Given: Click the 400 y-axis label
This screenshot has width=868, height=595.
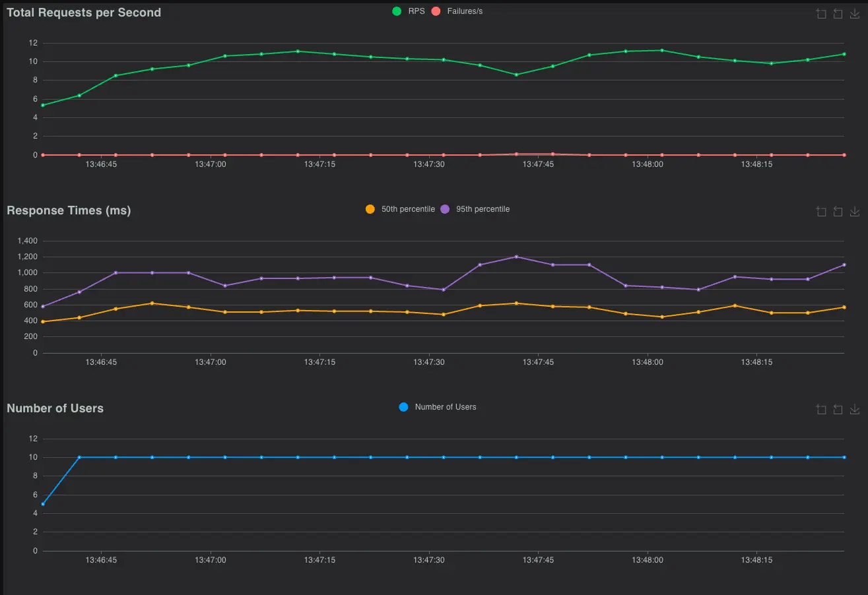Looking at the screenshot, I should tap(31, 321).
